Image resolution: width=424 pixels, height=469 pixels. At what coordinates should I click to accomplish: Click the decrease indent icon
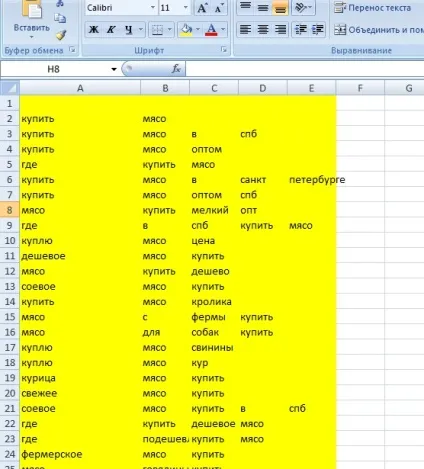pos(300,30)
